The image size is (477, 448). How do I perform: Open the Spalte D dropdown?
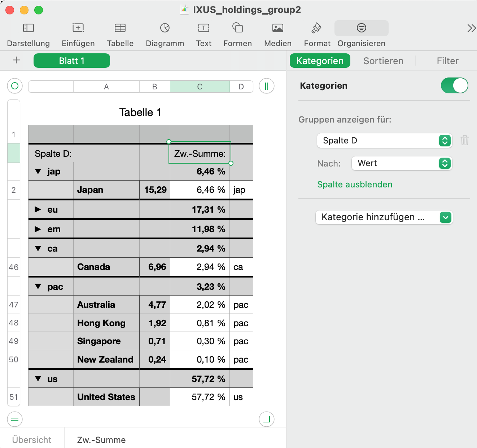point(384,141)
